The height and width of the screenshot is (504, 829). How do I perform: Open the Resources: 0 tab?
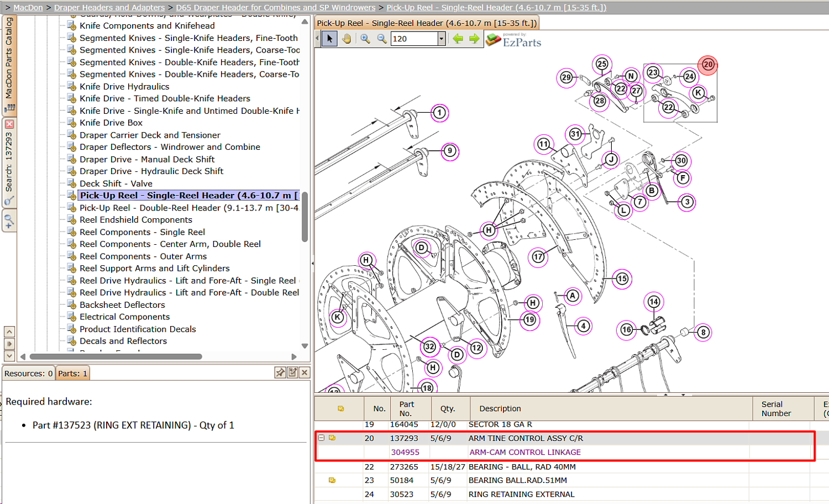pyautogui.click(x=29, y=374)
